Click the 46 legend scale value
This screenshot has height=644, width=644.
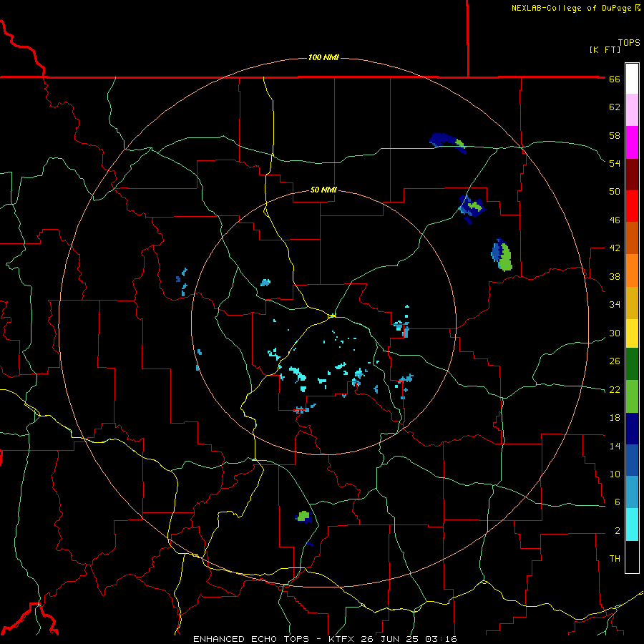(615, 220)
